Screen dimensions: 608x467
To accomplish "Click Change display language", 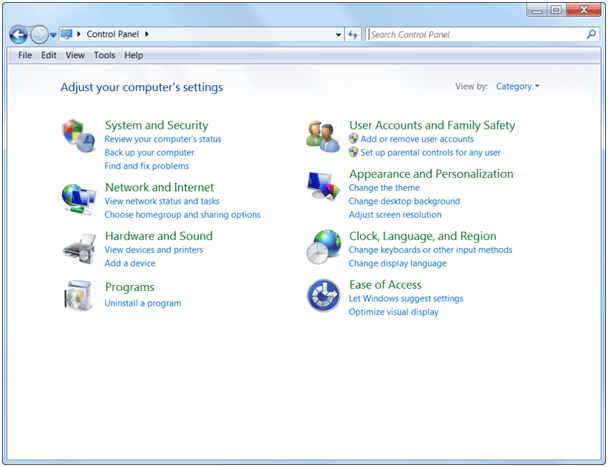I will point(397,263).
